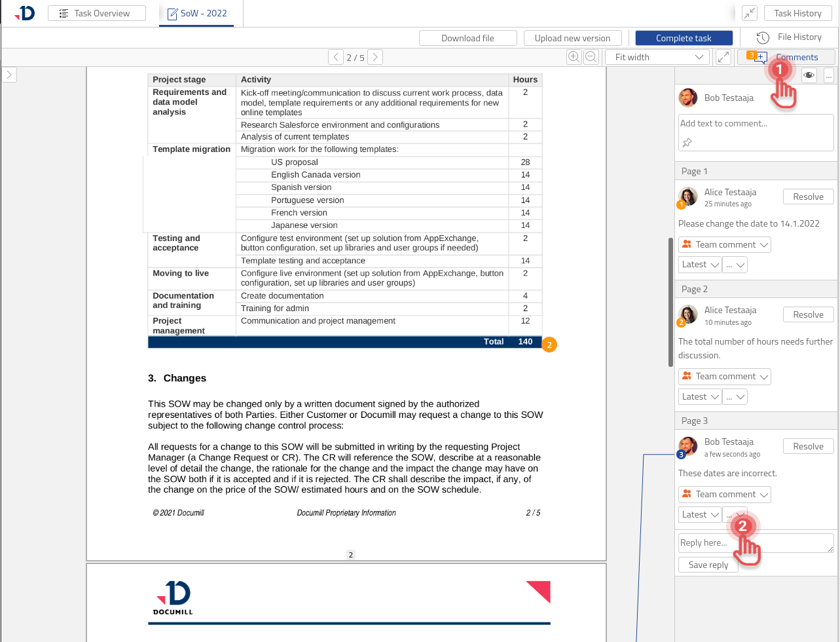Resolve Bob Testaaja's Page 3 comment
This screenshot has width=840, height=642.
click(x=808, y=446)
